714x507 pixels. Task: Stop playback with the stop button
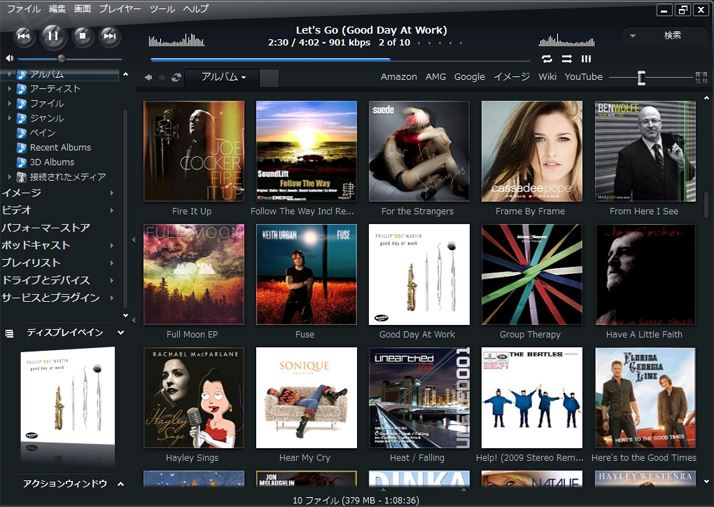pos(82,36)
